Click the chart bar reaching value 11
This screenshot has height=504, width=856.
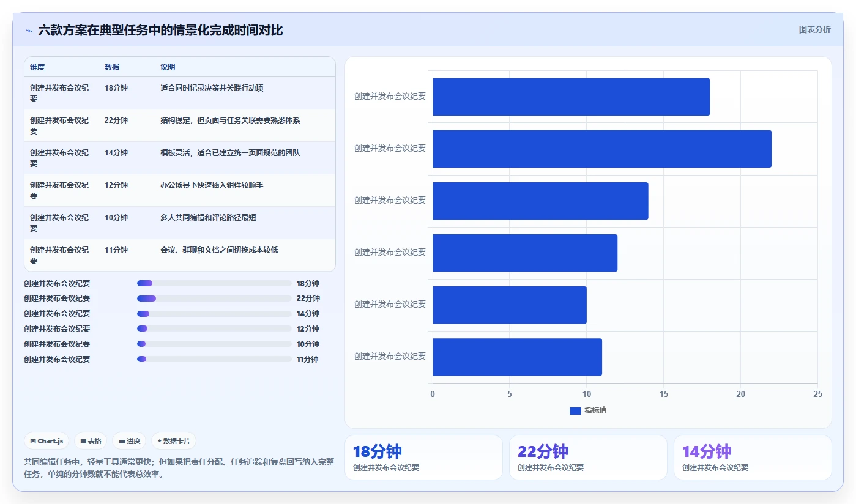click(x=517, y=357)
